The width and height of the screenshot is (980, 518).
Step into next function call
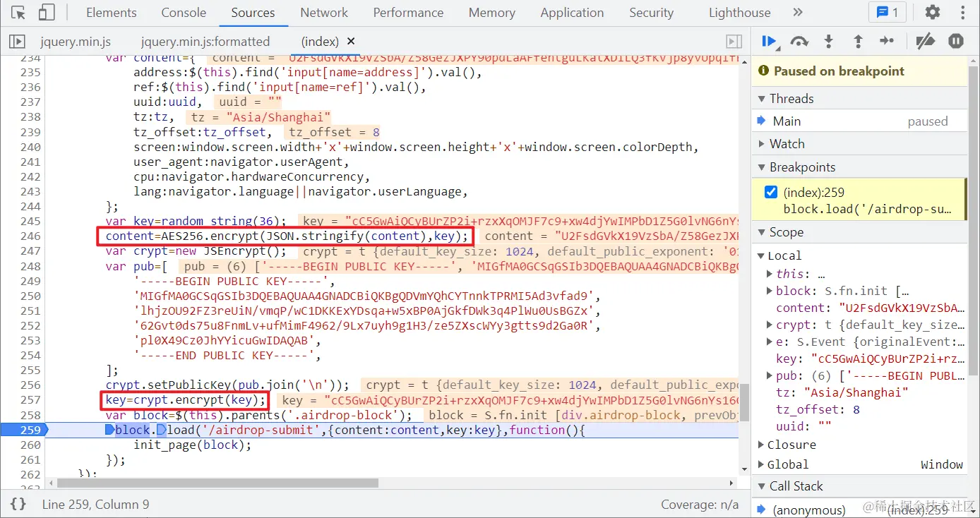click(829, 42)
